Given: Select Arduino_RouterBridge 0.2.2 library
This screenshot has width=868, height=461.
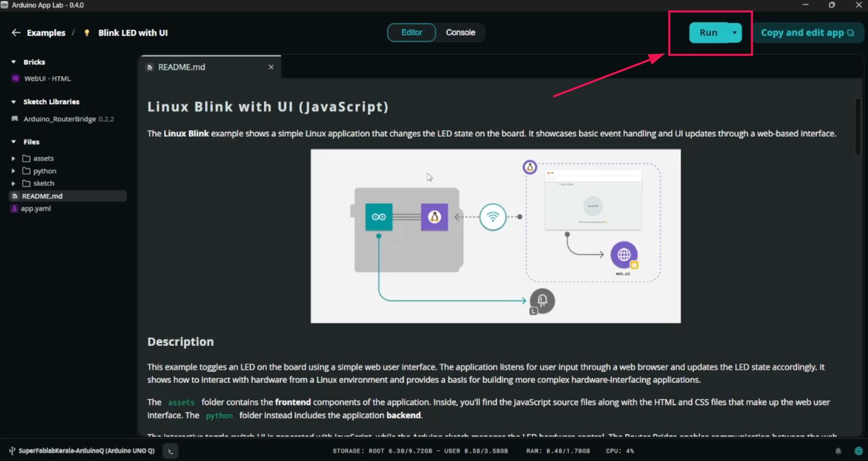Looking at the screenshot, I should [69, 119].
